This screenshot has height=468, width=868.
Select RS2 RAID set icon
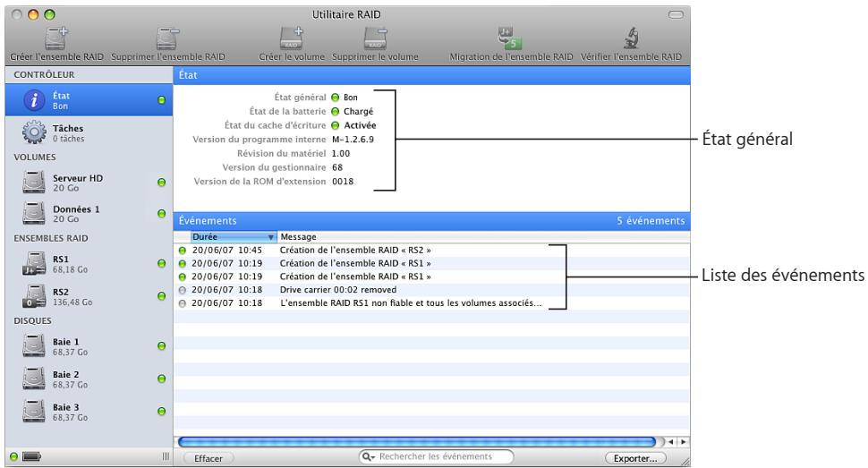click(x=34, y=296)
